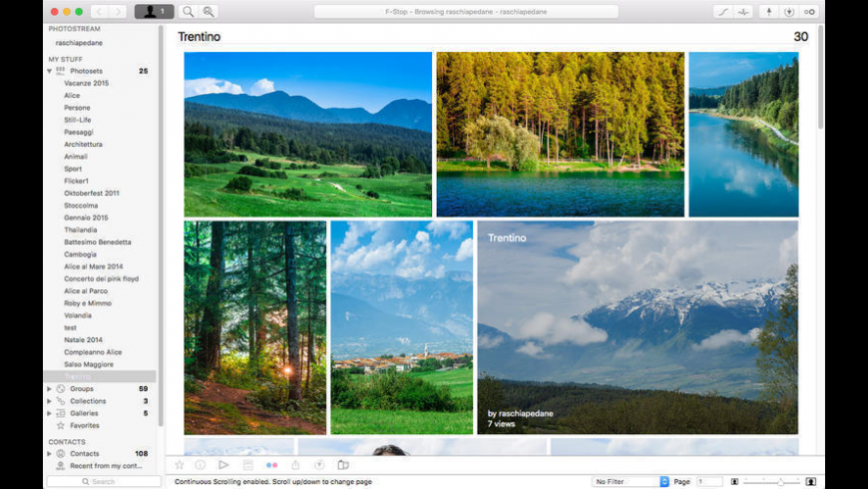Go back with the left arrow toolbar button

click(x=99, y=12)
